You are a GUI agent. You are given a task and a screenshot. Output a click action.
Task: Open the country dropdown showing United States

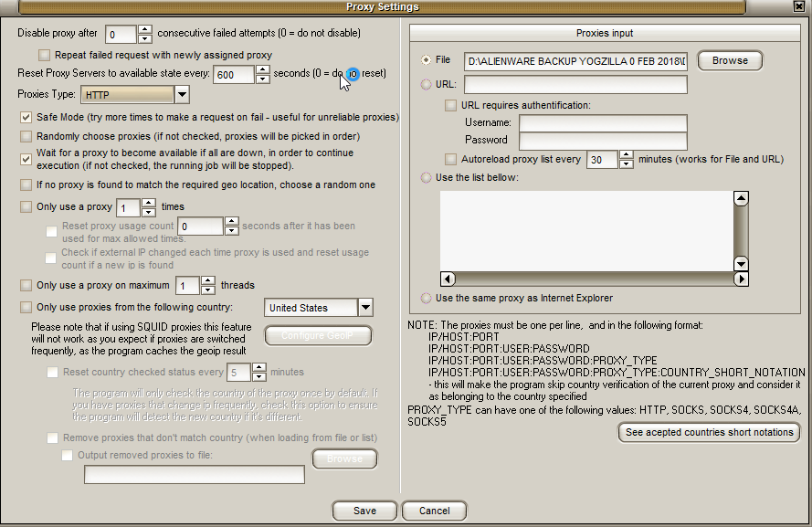tap(365, 308)
